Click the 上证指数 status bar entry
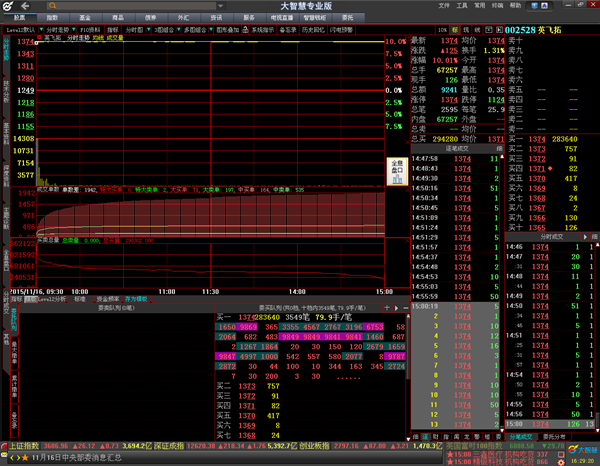Screen dimensions: 600x466 pyautogui.click(x=24, y=446)
